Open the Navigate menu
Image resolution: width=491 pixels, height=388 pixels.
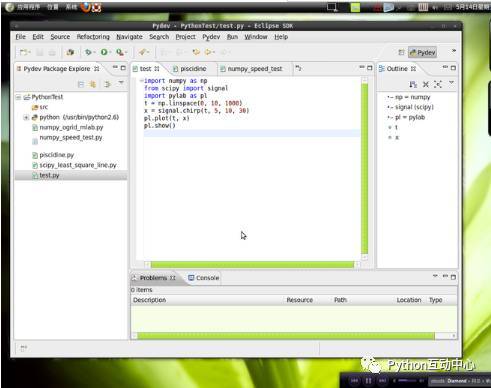129,37
